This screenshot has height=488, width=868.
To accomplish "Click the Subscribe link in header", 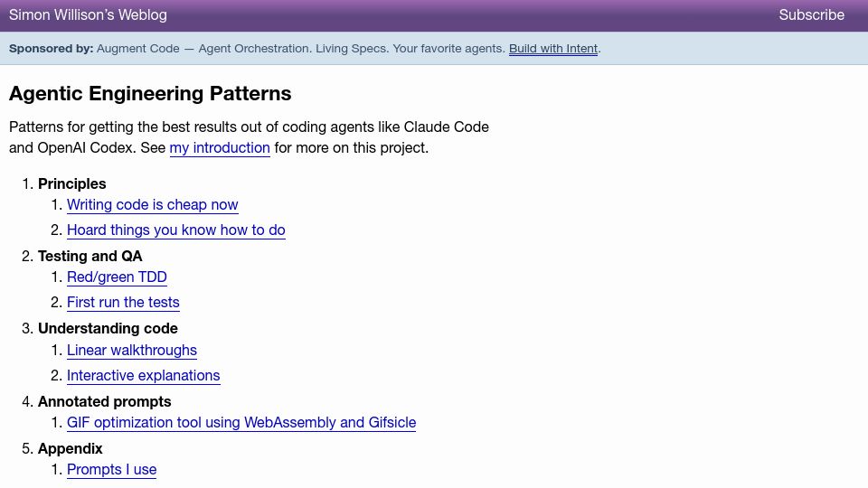I will click(x=812, y=15).
